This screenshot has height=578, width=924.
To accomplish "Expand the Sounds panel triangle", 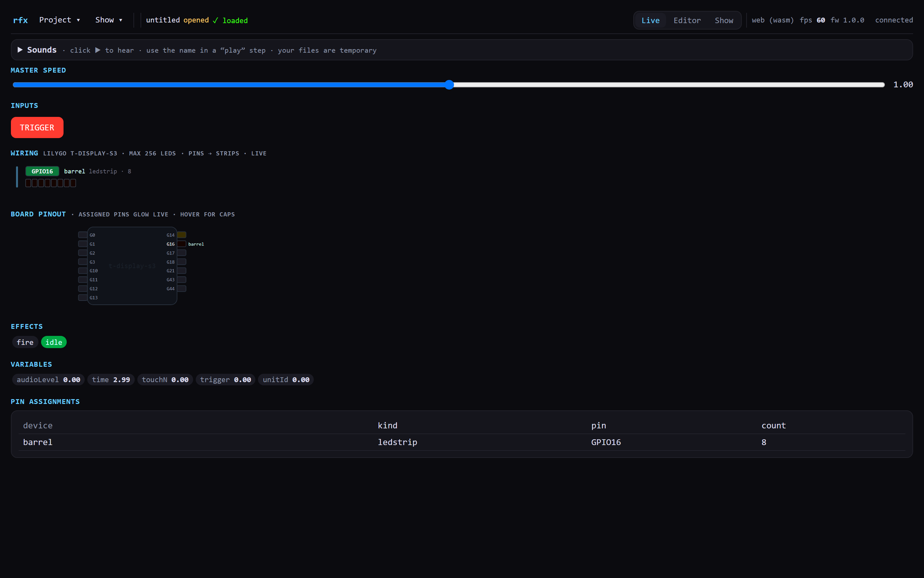I will click(20, 50).
